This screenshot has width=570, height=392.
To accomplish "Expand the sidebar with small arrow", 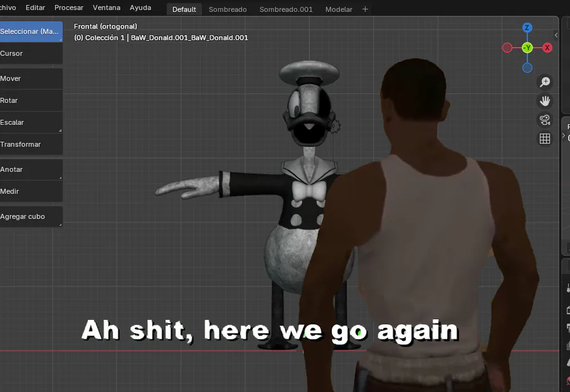I will tap(556, 35).
